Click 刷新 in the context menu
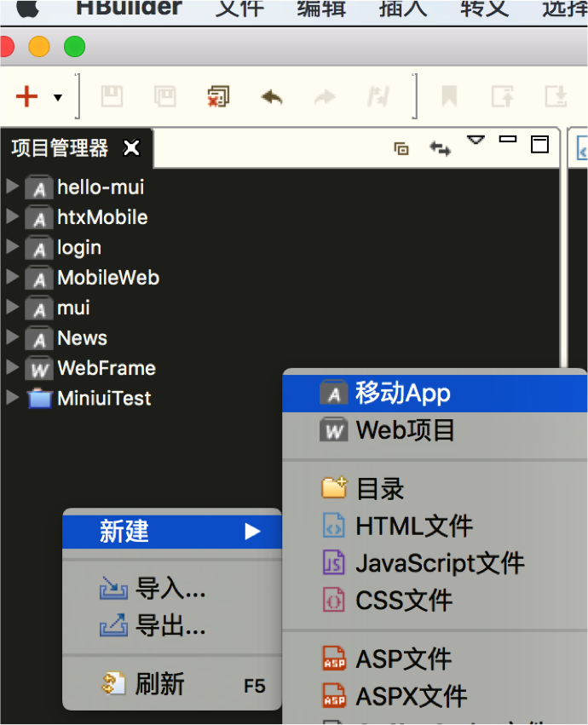Viewport: 588px width, 725px height. point(159,684)
